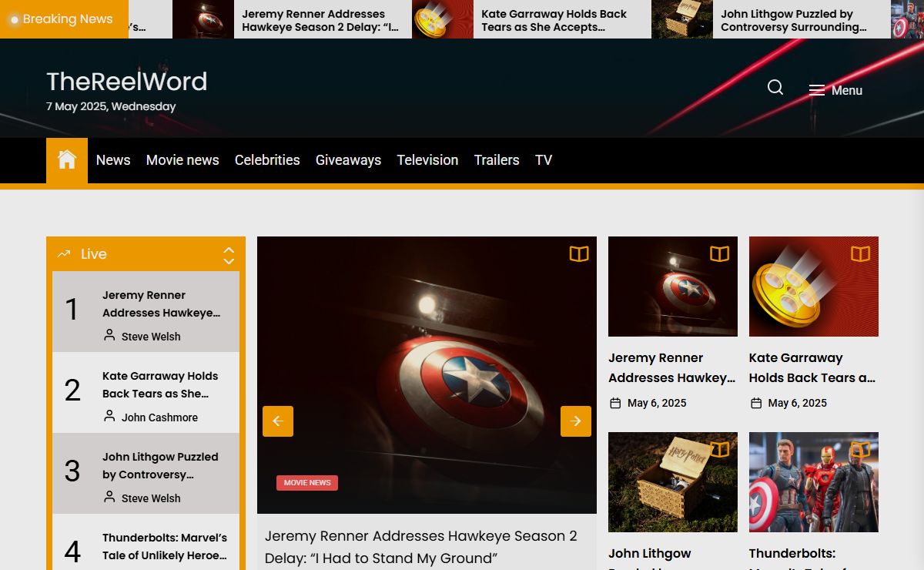Click the down chevron in Live header

click(229, 261)
